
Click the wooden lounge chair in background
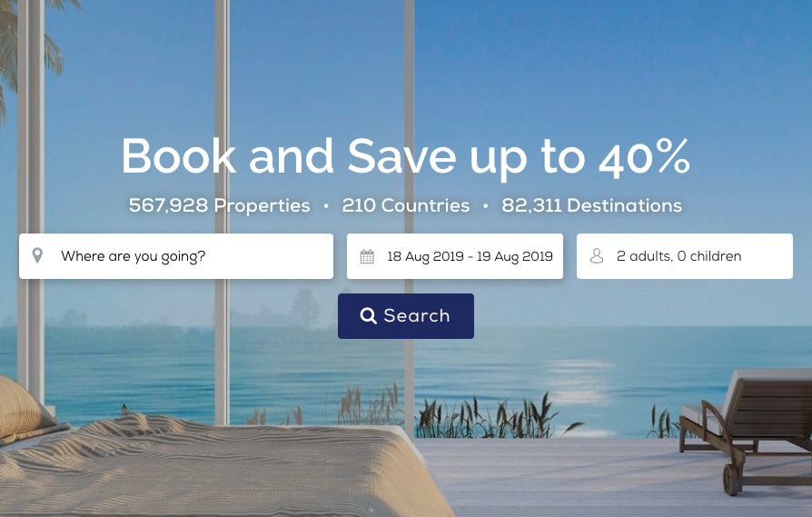coord(746,430)
